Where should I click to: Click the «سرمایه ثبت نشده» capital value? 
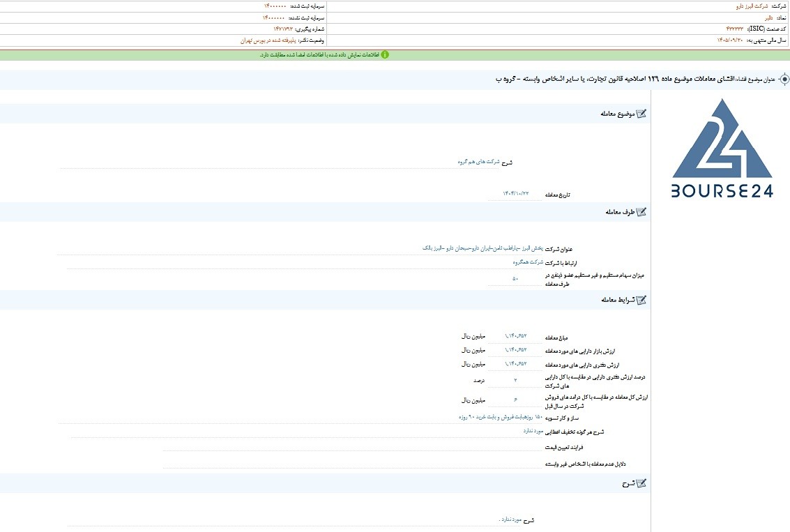pos(273,17)
